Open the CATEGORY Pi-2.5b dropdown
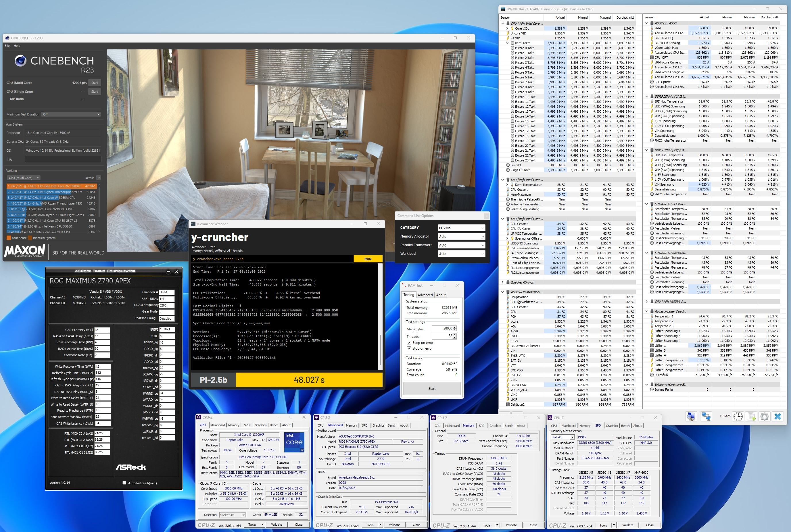The width and height of the screenshot is (791, 532). point(461,228)
